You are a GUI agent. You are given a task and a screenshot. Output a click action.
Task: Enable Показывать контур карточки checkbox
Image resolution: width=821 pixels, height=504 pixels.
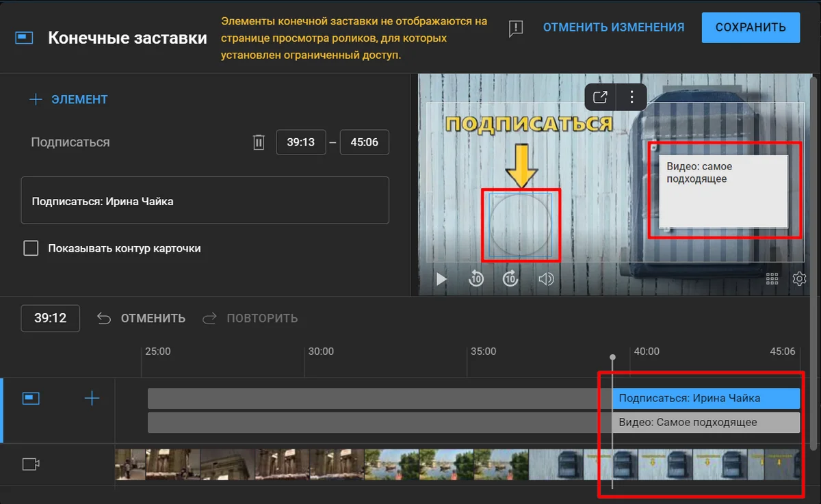(31, 248)
